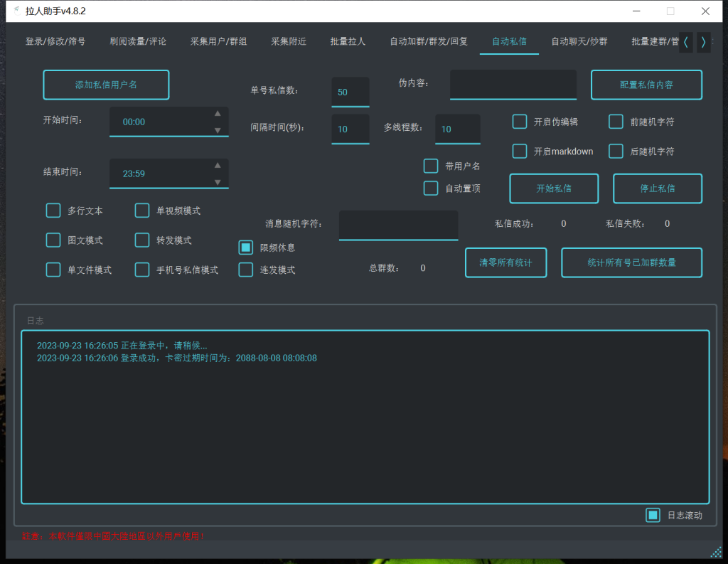Viewport: 728px width, 564px height.
Task: Click up arrow on 开始时间 spinner
Action: 218,112
